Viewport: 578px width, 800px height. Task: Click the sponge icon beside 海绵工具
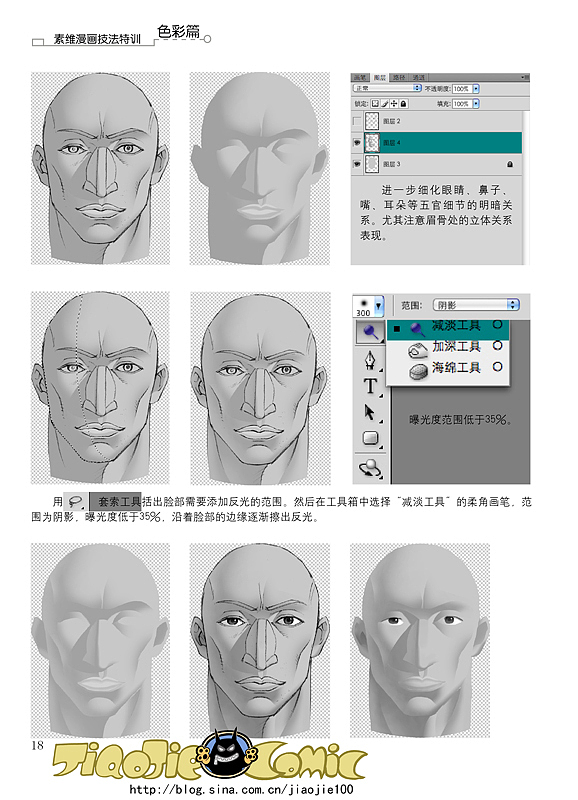coord(418,370)
